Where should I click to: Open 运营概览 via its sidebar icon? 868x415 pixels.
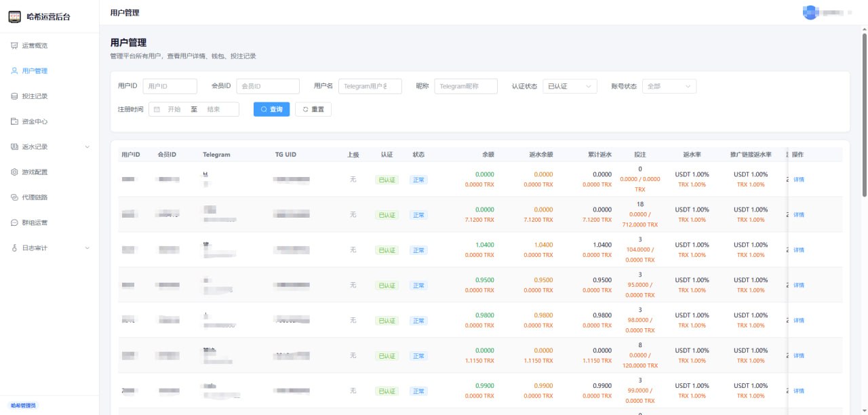(14, 45)
